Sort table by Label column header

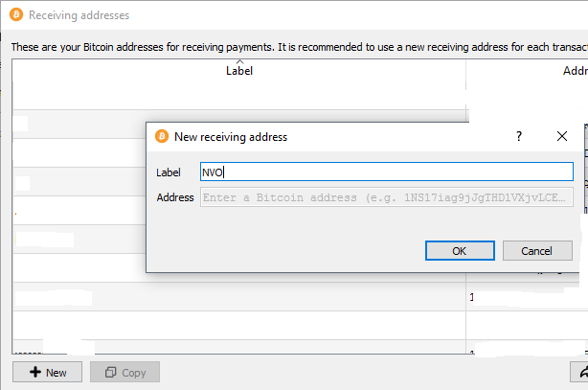[238, 71]
